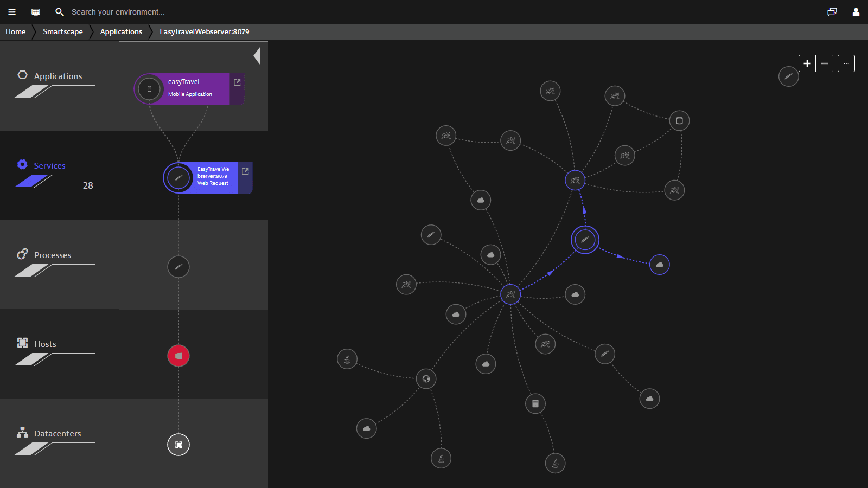The width and height of the screenshot is (868, 488).
Task: Open the hamburger navigation menu
Action: (12, 12)
